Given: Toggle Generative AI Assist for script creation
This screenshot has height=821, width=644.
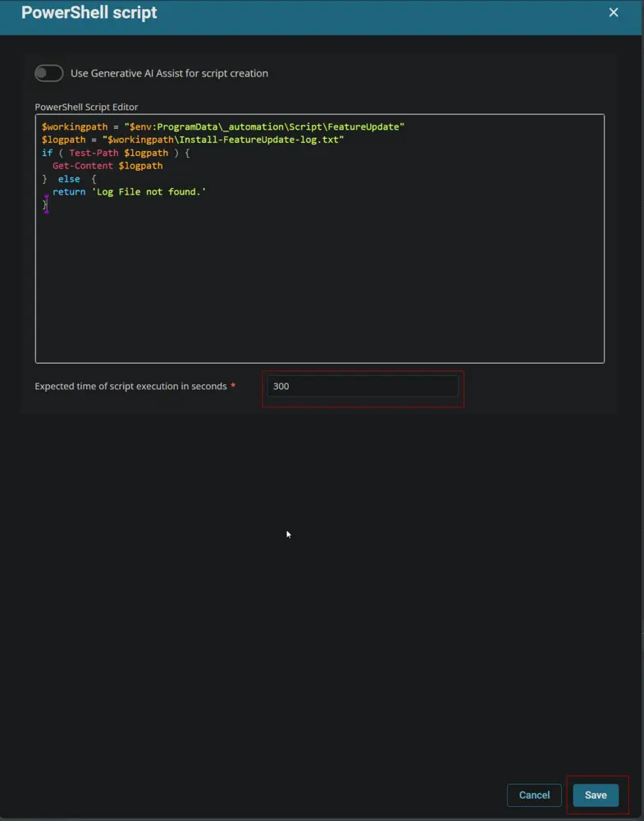Looking at the screenshot, I should [x=49, y=73].
